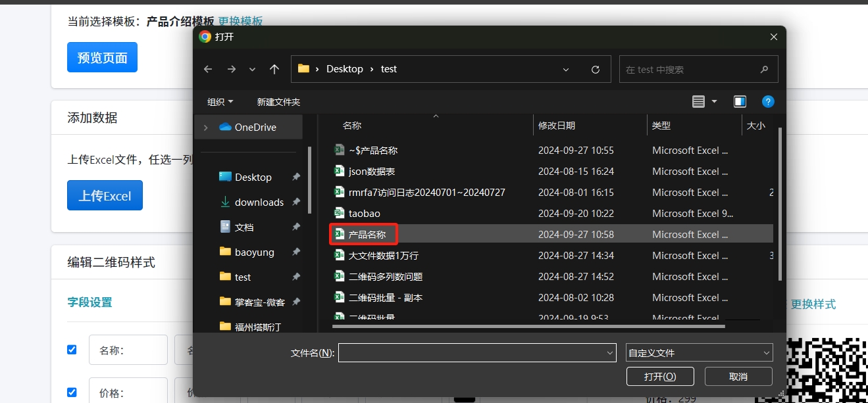Open the 组织 dropdown menu
The width and height of the screenshot is (868, 403).
220,102
